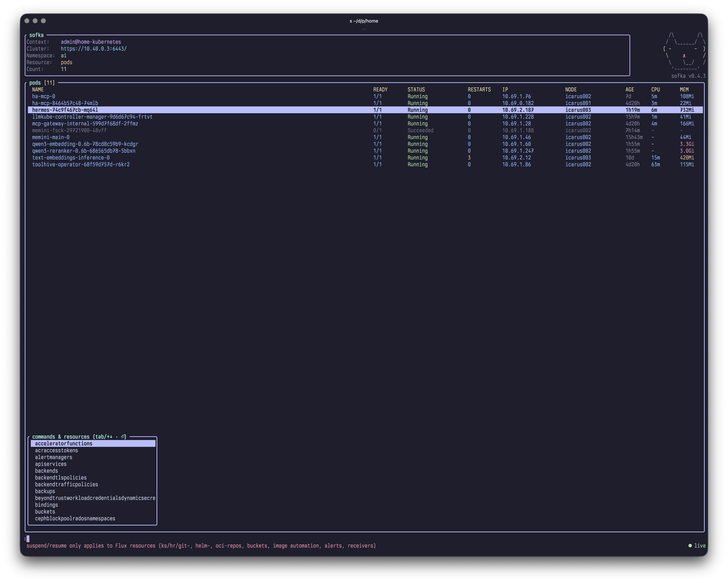Select memini-fsck-29721900-48vff pod

pos(365,130)
